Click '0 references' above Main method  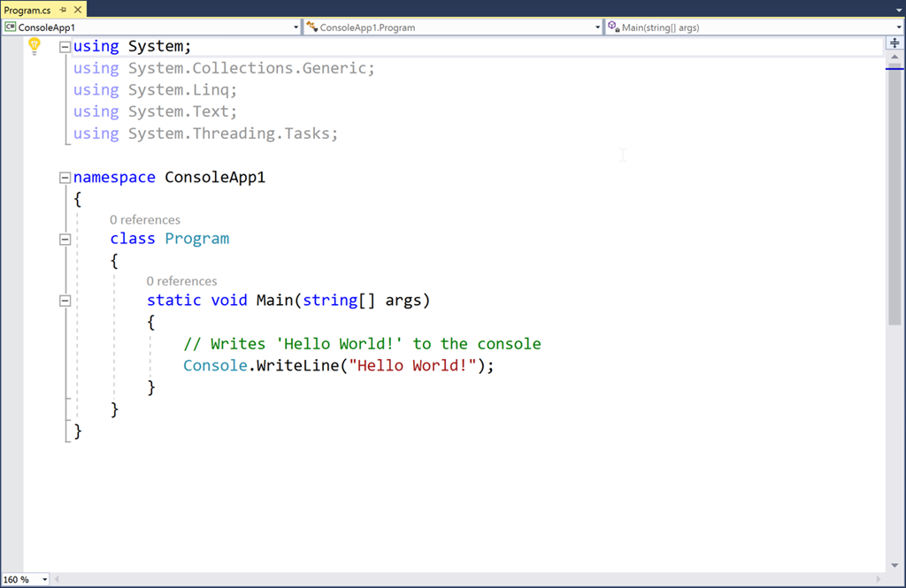pyautogui.click(x=181, y=281)
